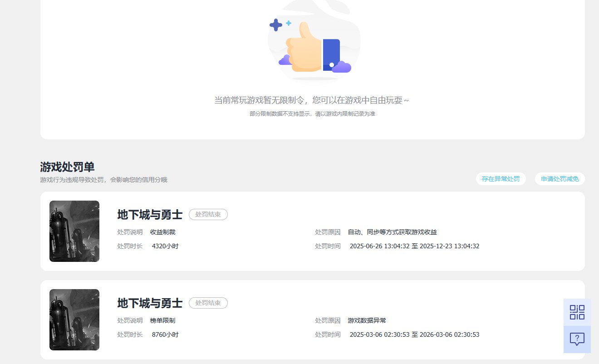Click the 4320小时 penalty duration value

(165, 246)
